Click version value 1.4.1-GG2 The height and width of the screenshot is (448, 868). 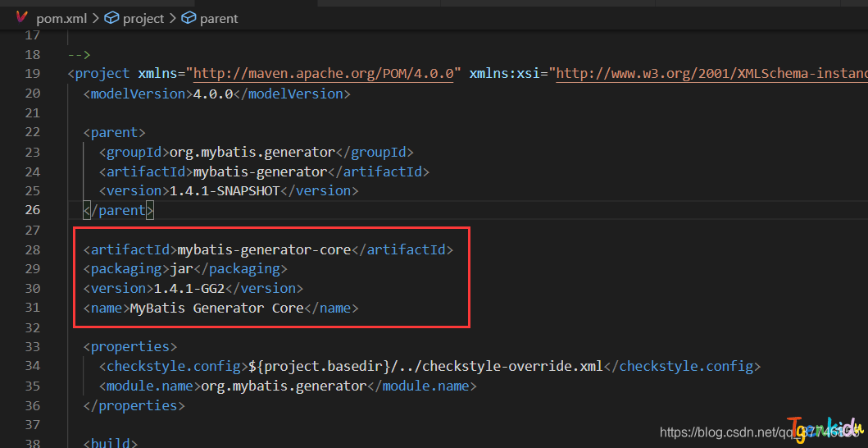(x=189, y=288)
